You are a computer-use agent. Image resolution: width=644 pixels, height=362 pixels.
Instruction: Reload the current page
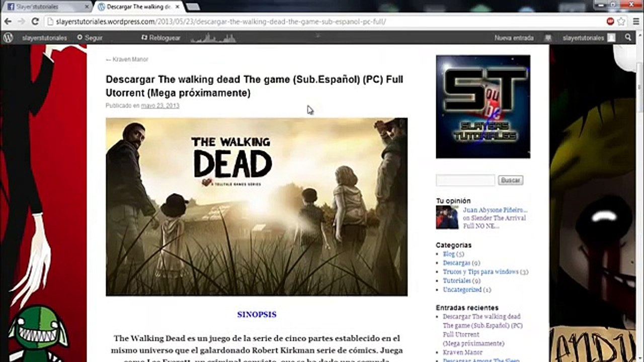click(35, 22)
